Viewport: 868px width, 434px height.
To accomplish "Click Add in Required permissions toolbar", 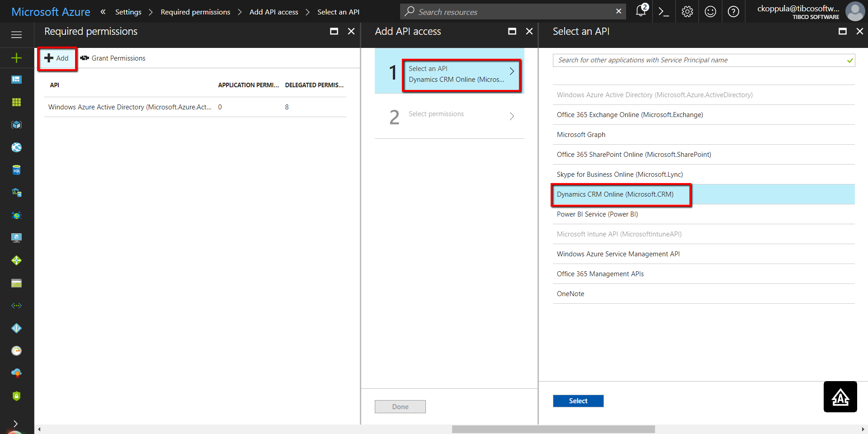I will [57, 58].
